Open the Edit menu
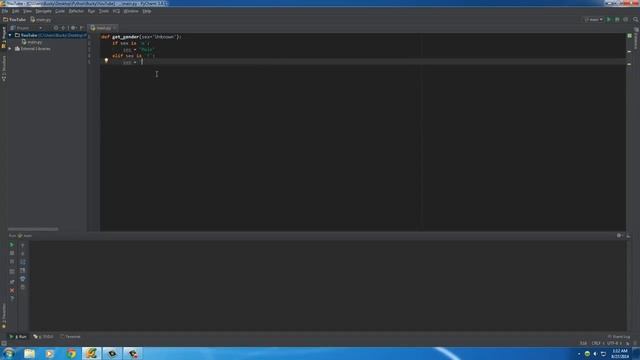This screenshot has width=640, height=360. 16,11
